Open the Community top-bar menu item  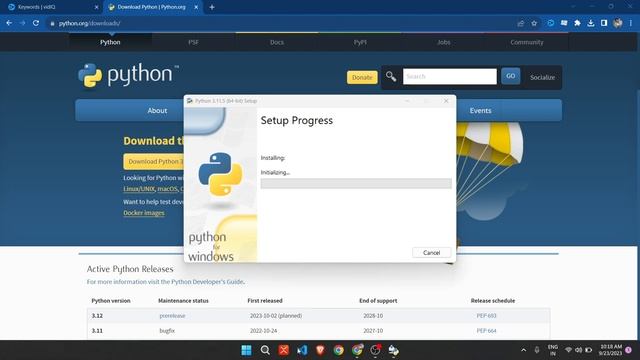coord(527,42)
